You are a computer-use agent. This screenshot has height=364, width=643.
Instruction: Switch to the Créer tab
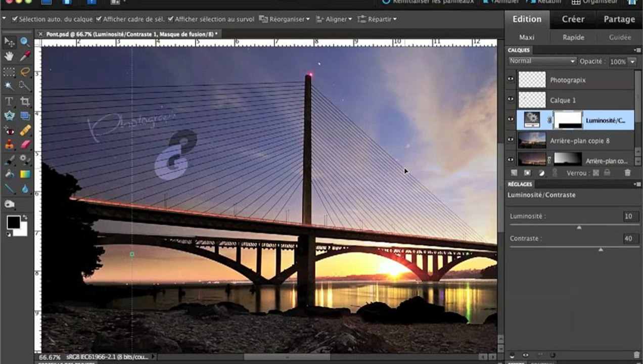click(573, 19)
